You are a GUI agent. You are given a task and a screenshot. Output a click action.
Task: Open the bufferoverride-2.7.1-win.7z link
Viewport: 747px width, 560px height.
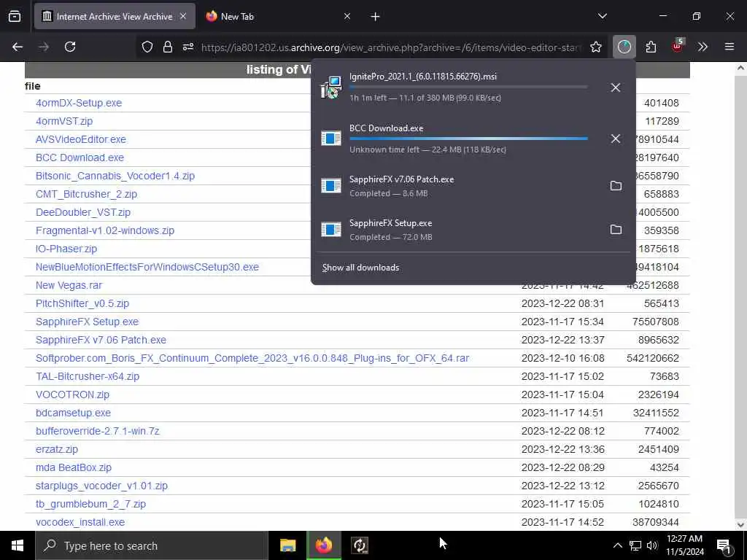[x=98, y=431]
